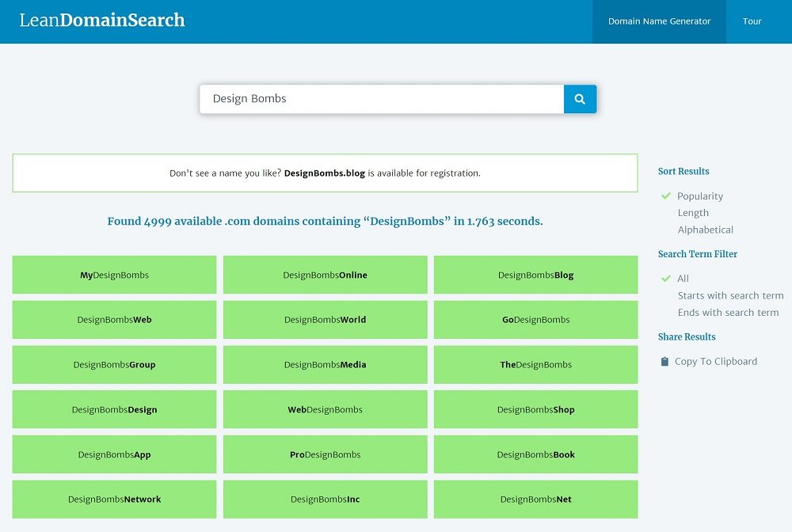Open the WebDesignBombs domain result
This screenshot has width=792, height=532.
point(325,410)
